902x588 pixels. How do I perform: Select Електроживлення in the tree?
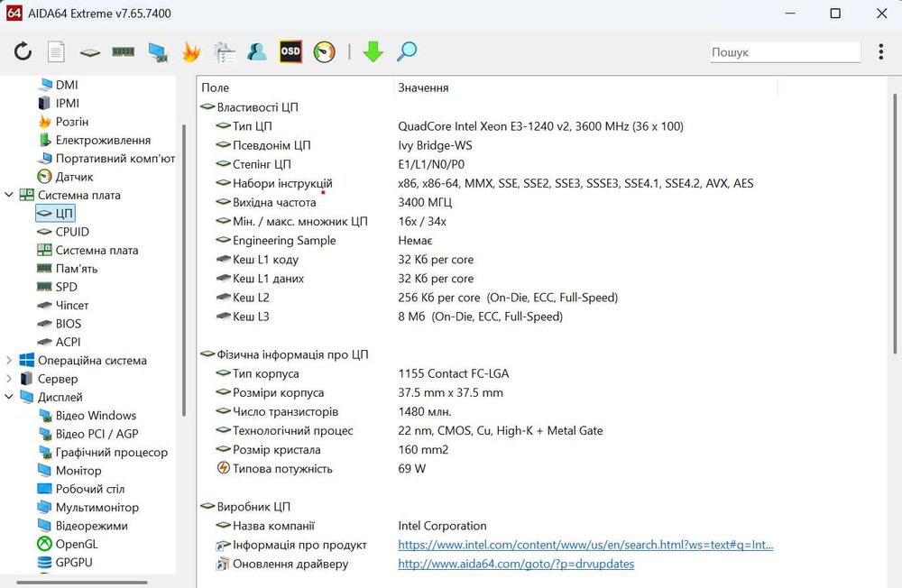point(95,140)
